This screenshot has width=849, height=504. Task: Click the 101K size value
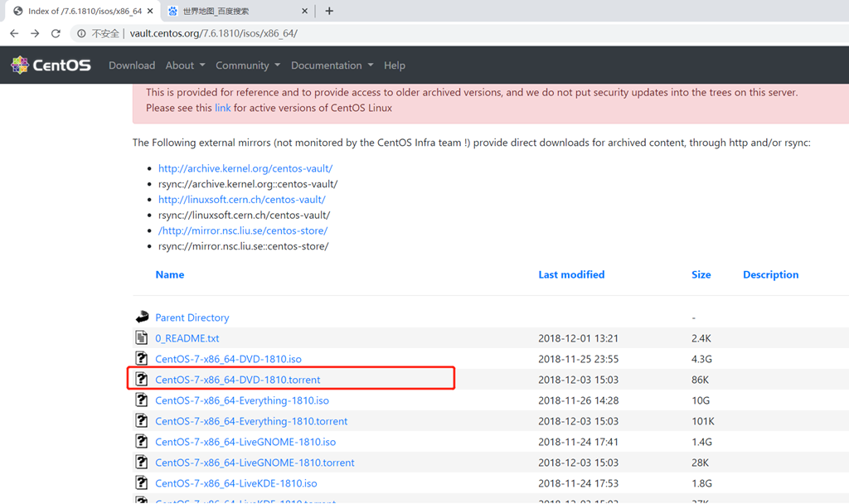tap(703, 421)
